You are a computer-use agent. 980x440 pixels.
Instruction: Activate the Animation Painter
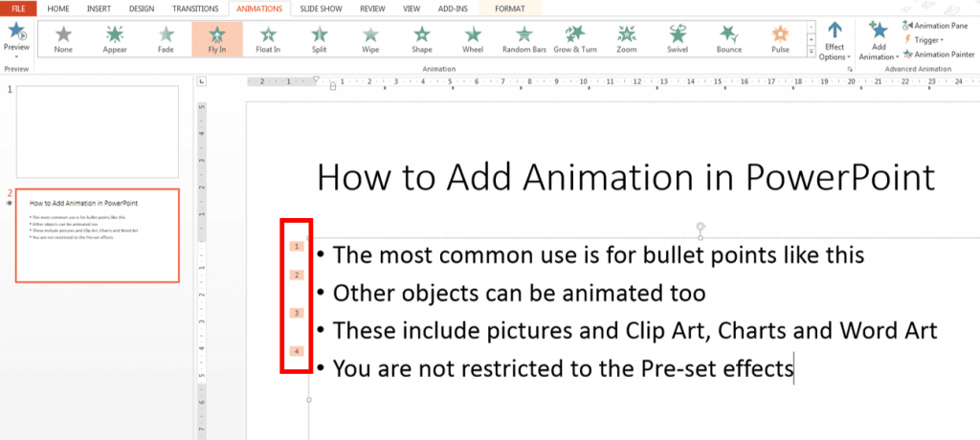tap(939, 55)
